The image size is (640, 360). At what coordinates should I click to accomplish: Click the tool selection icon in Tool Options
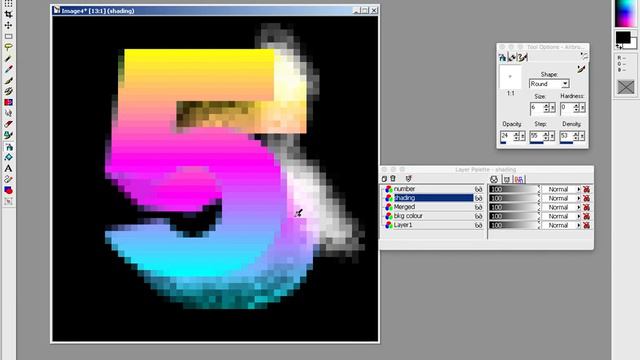click(584, 56)
